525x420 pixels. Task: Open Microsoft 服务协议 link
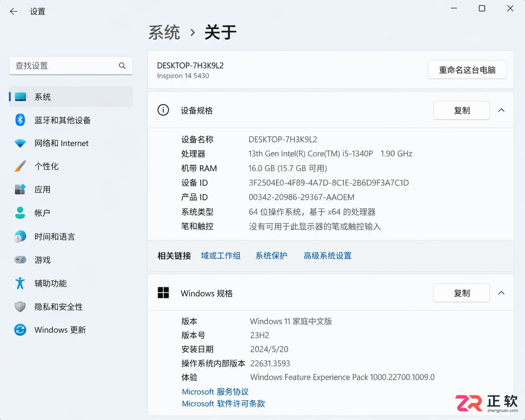point(215,392)
